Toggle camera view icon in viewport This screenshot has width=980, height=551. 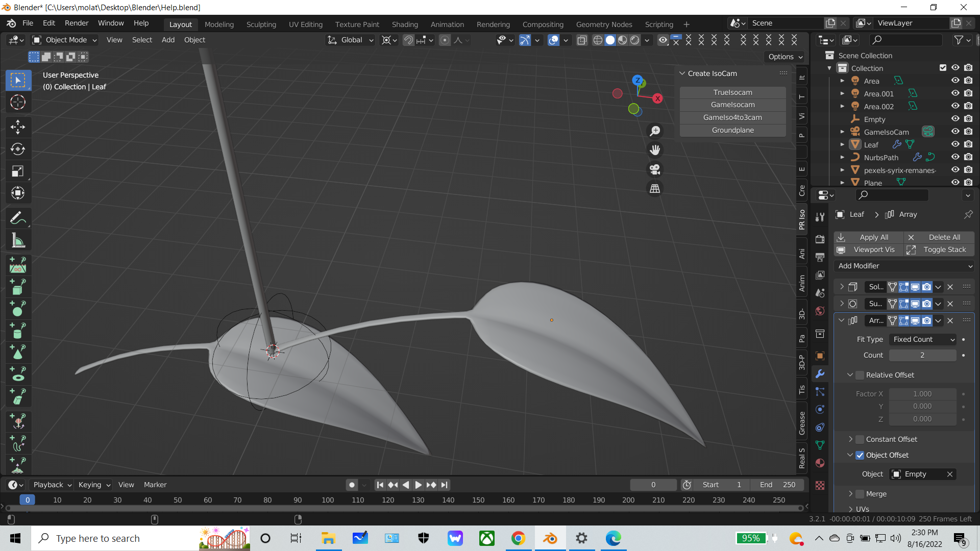click(655, 169)
